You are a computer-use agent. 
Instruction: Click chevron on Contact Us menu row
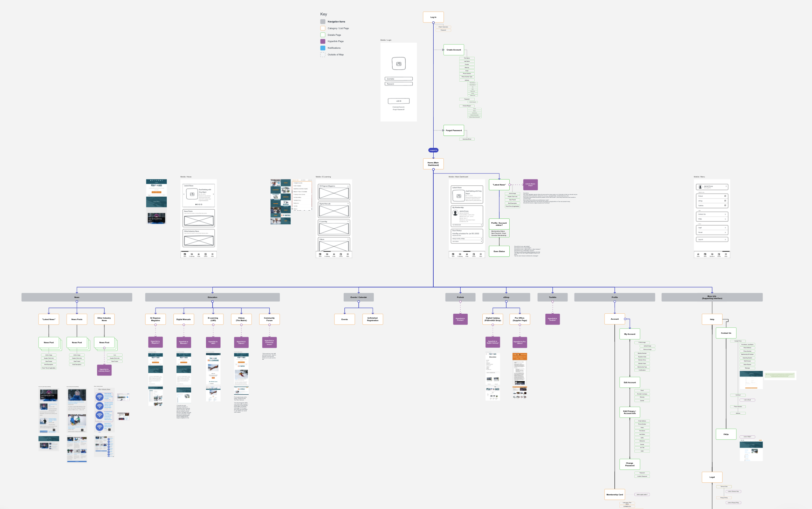[725, 214]
